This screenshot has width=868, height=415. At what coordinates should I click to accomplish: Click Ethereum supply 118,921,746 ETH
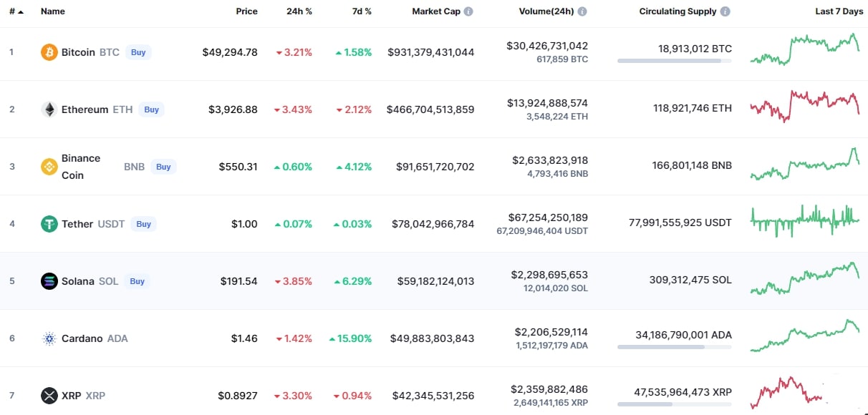[x=693, y=108]
